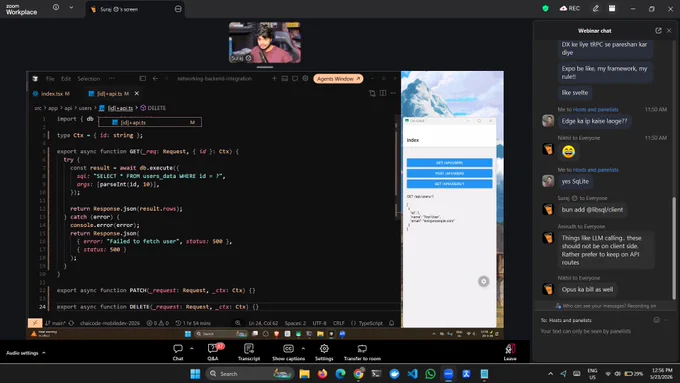
Task: Toggle Show captions in Zoom toolbar
Action: (288, 352)
